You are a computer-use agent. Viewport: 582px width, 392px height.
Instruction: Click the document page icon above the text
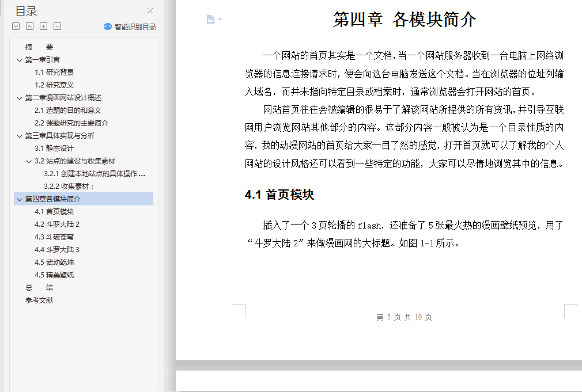pyautogui.click(x=210, y=20)
